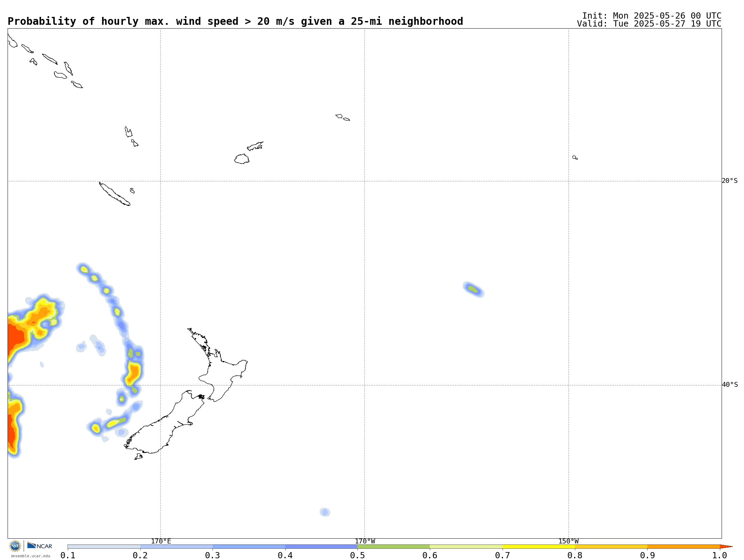Click the orange 0.9–1.0 colorbar segment
The image size is (744, 560).
pyautogui.click(x=684, y=547)
